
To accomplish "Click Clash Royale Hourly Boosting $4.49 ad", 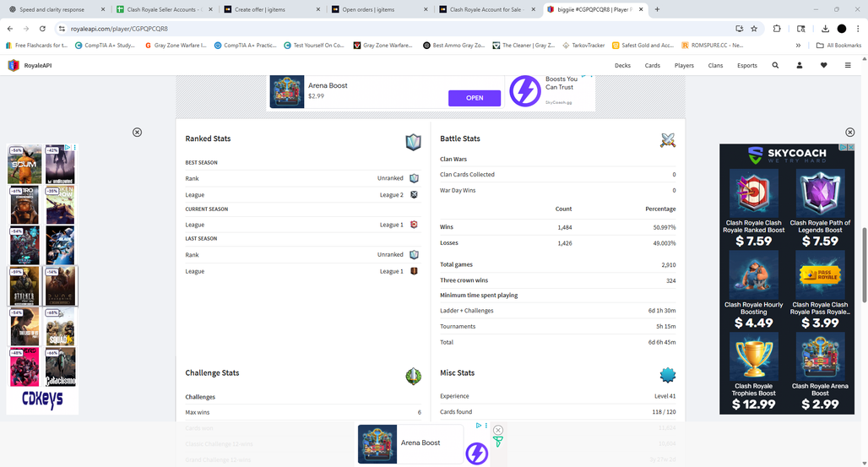I will pos(753,291).
